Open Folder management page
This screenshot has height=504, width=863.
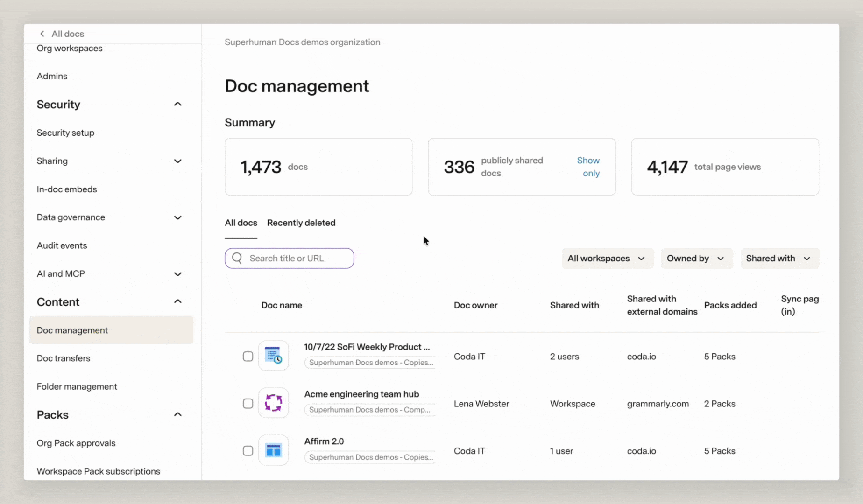pyautogui.click(x=77, y=386)
